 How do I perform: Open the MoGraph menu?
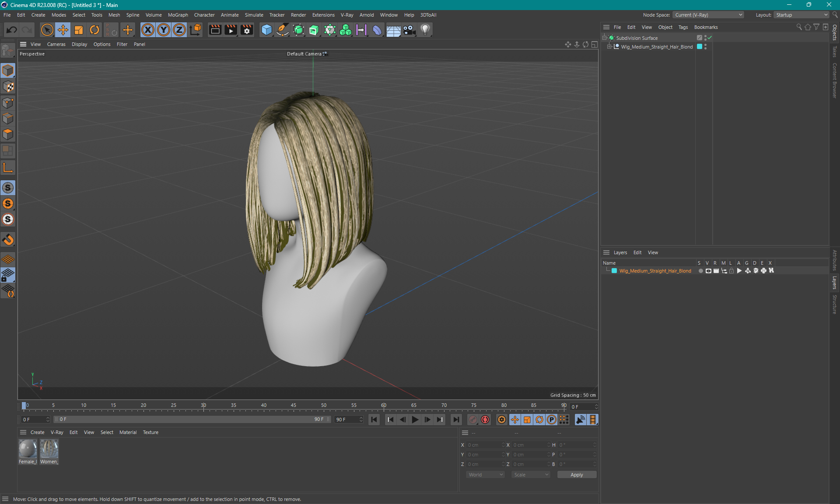tap(178, 15)
